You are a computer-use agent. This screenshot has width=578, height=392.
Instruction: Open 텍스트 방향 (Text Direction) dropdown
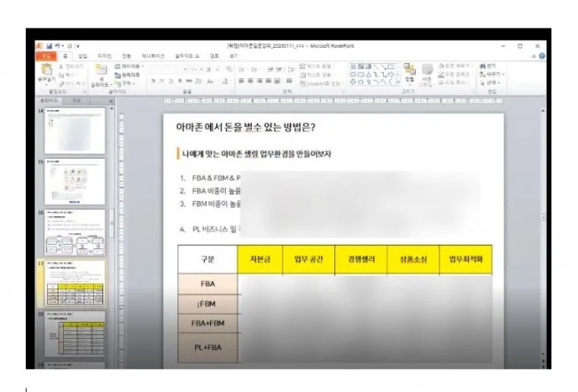[x=317, y=67]
